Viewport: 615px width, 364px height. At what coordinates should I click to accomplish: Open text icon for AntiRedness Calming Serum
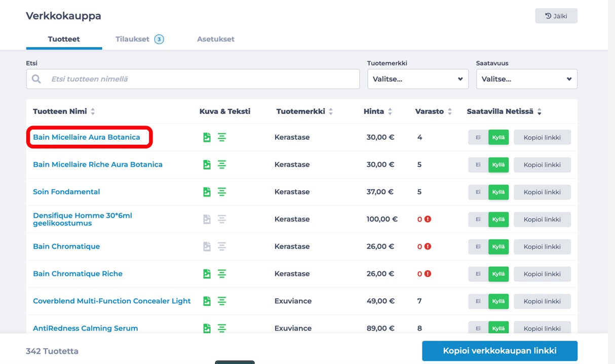[x=222, y=329]
